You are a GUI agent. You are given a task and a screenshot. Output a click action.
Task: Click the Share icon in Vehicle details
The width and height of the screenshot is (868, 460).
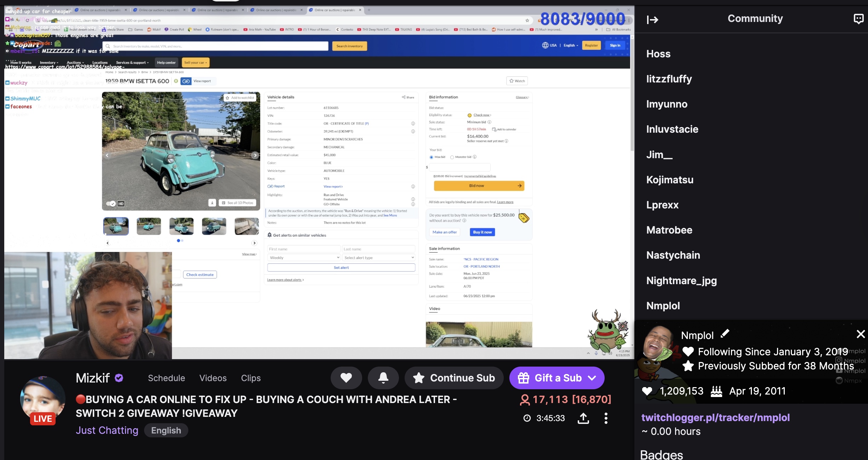pos(408,97)
